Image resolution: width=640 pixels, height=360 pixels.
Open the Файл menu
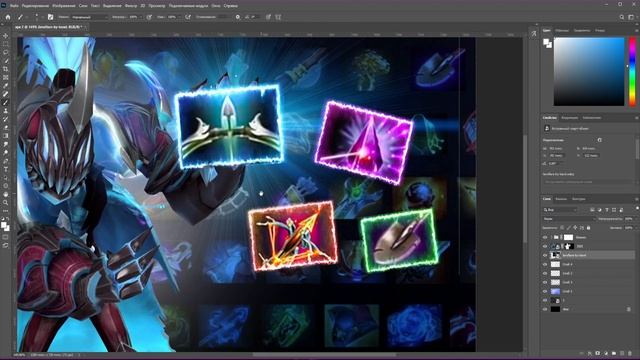click(x=14, y=6)
